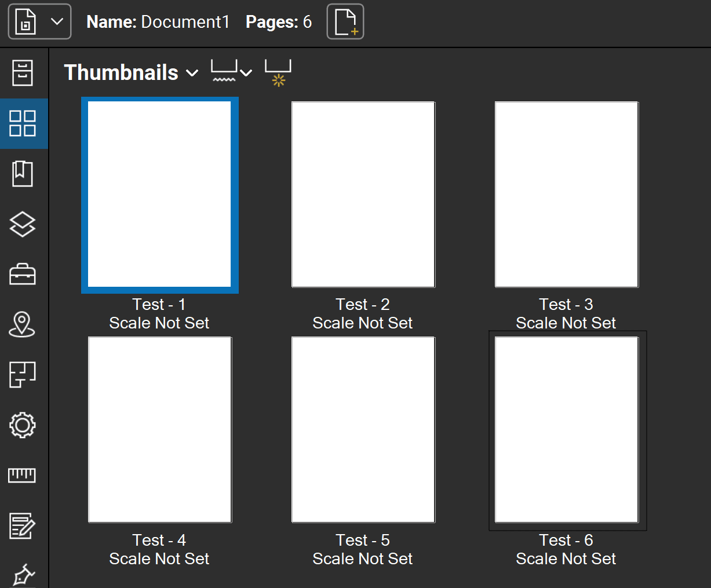Click 'Scale Not Set' under Test - 2
This screenshot has width=711, height=588.
point(363,323)
